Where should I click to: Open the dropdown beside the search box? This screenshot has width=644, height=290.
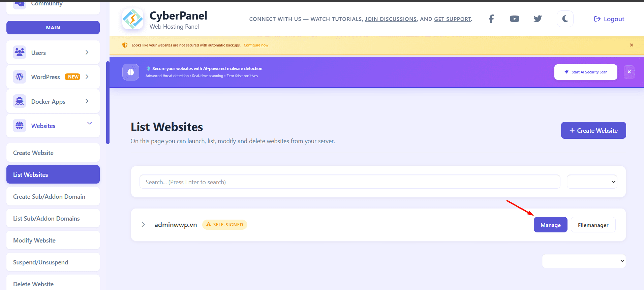click(592, 182)
